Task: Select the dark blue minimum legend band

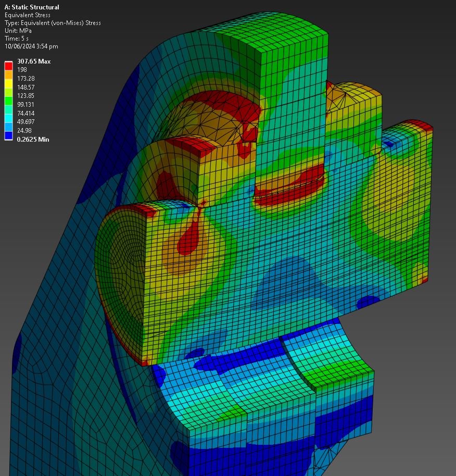Action: (8, 135)
